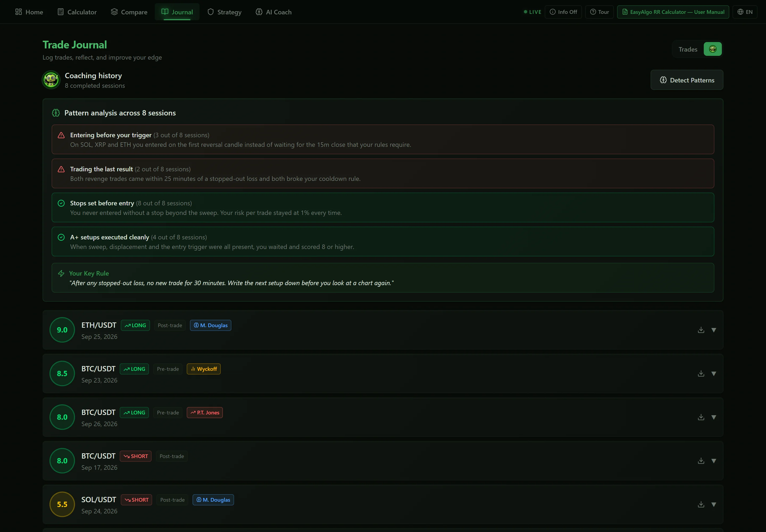Click the warning icon for Trading the last result
Image resolution: width=766 pixels, height=532 pixels.
coord(61,169)
